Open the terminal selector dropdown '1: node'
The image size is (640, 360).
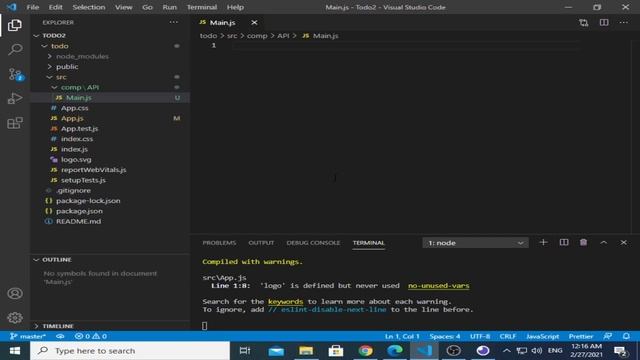click(x=476, y=243)
